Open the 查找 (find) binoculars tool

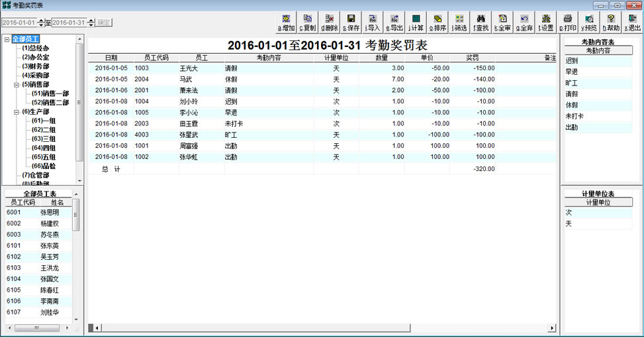coord(481,23)
